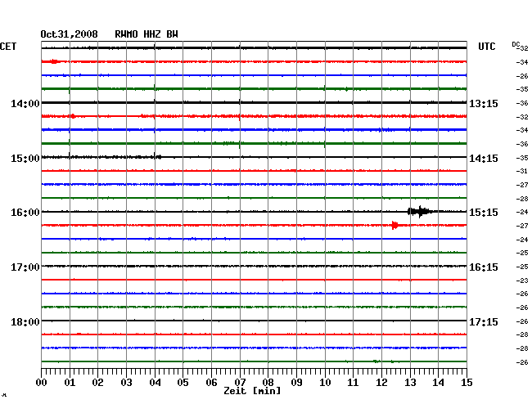Click minute tick label 04
This screenshot has width=532, height=404.
[155, 383]
